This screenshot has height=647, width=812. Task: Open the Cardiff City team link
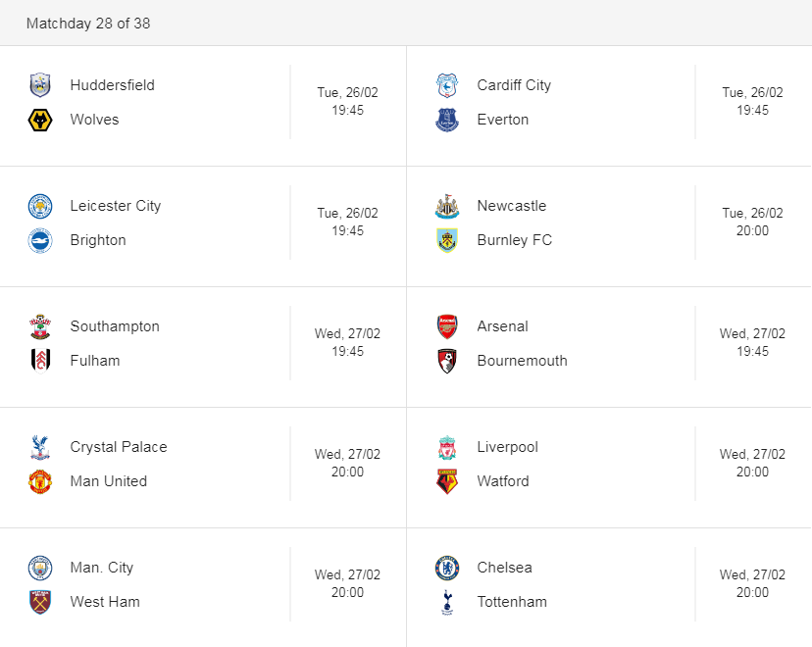pyautogui.click(x=514, y=85)
